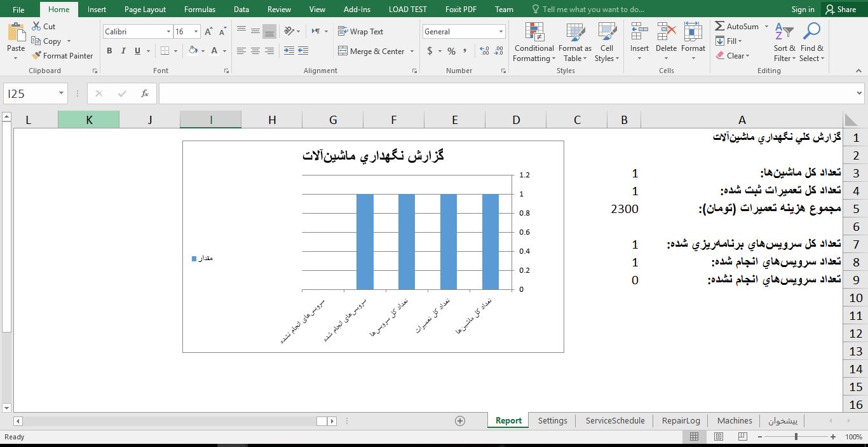This screenshot has width=868, height=447.
Task: Align text left
Action: coord(241,51)
